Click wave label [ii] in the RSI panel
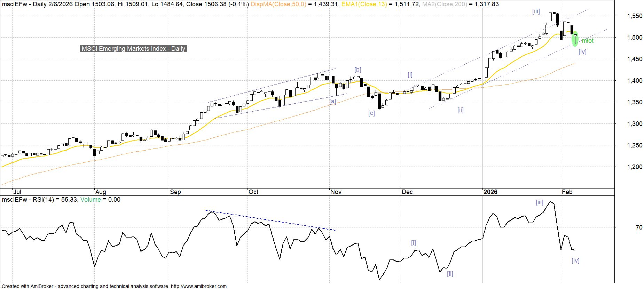Screen dimensions: 644x289 tap(450, 274)
